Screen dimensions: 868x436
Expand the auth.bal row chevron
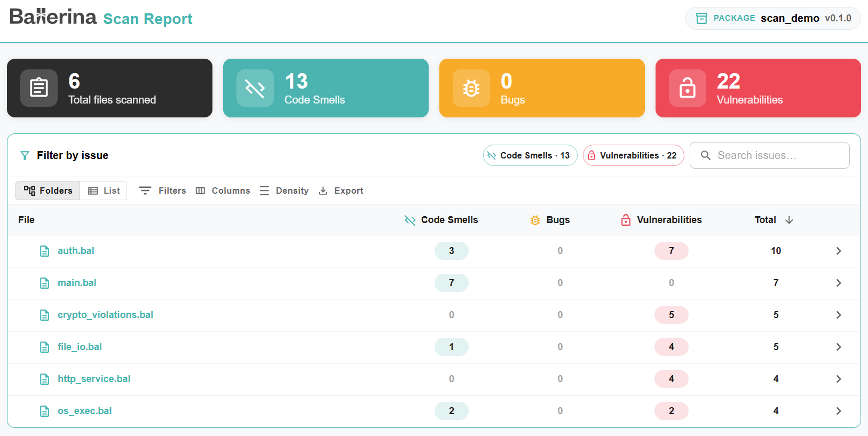coord(839,251)
